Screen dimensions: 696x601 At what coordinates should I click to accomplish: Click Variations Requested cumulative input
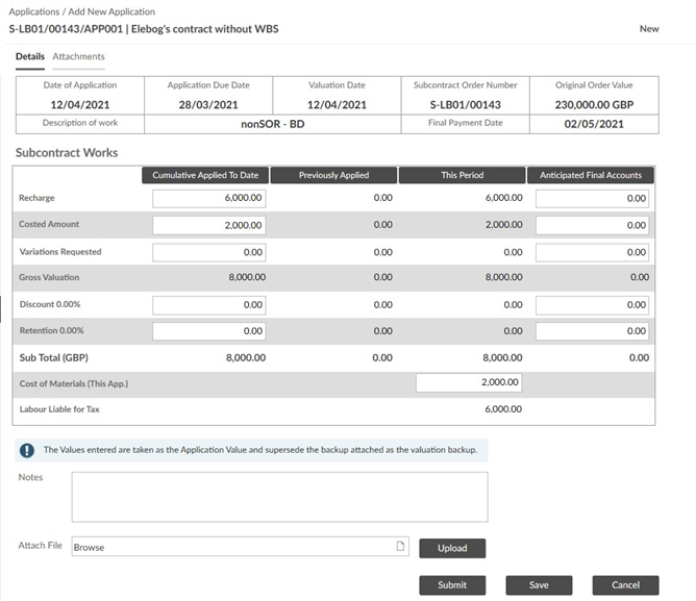click(209, 252)
